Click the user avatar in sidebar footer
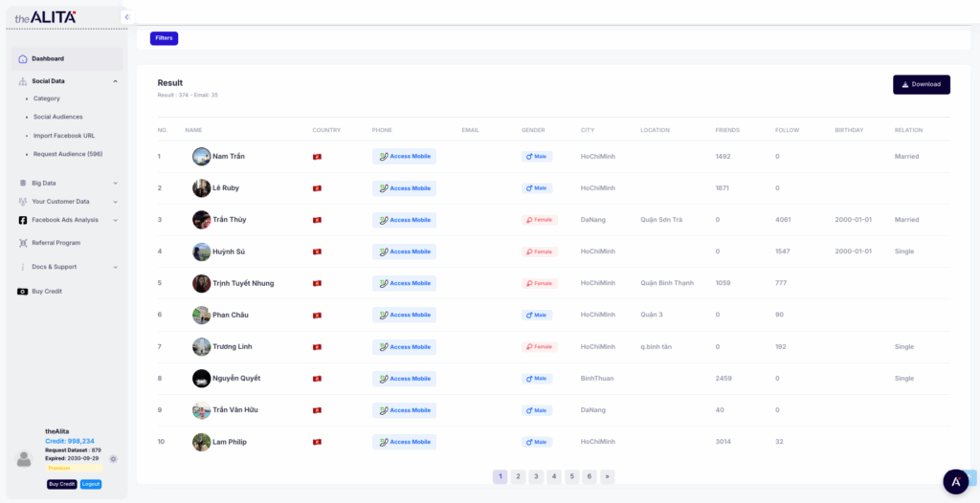Screen dimensions: 980x503 (24, 459)
